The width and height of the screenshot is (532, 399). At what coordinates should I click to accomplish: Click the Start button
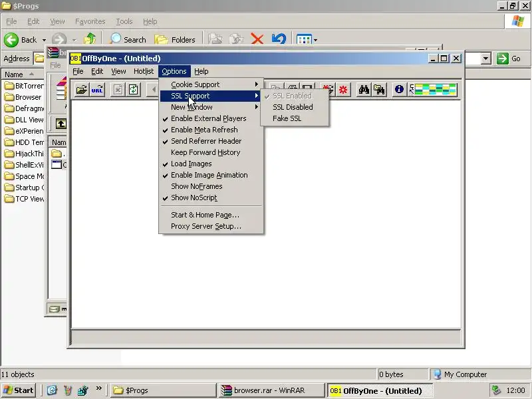click(19, 390)
